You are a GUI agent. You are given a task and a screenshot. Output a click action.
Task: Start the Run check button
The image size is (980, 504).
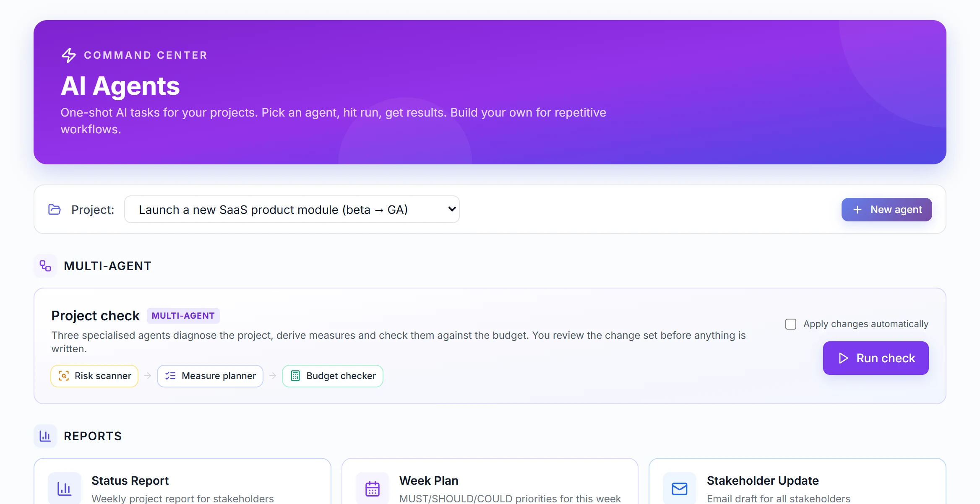(876, 358)
